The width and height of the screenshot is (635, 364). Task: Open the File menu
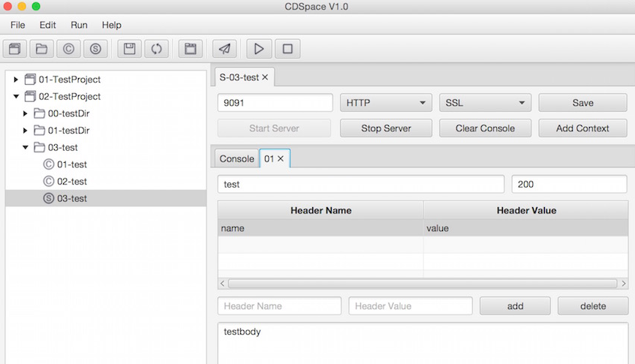point(18,25)
